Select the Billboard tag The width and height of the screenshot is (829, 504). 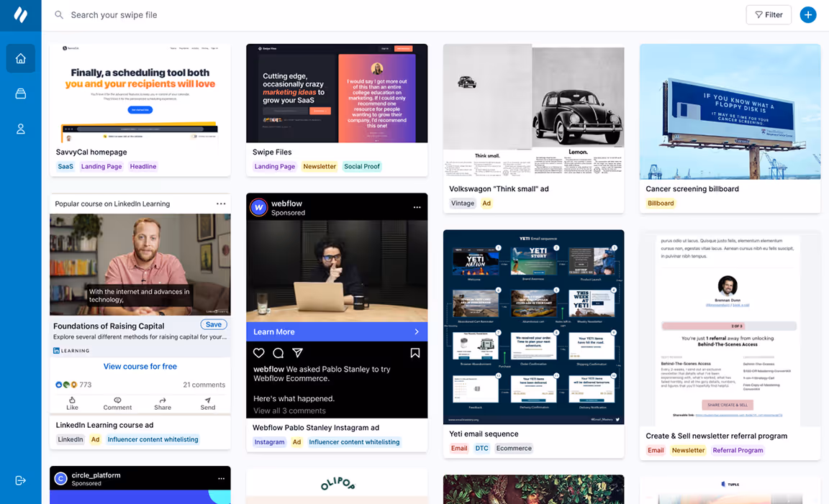pos(661,203)
